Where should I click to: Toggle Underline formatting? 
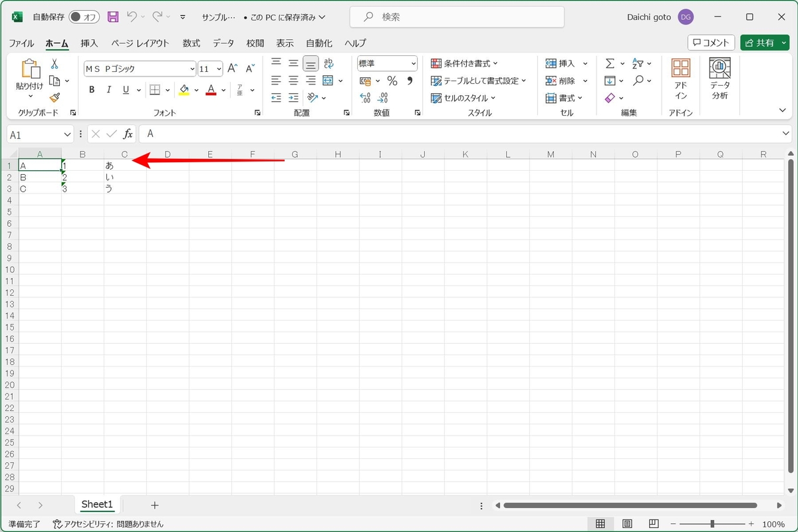click(x=126, y=90)
